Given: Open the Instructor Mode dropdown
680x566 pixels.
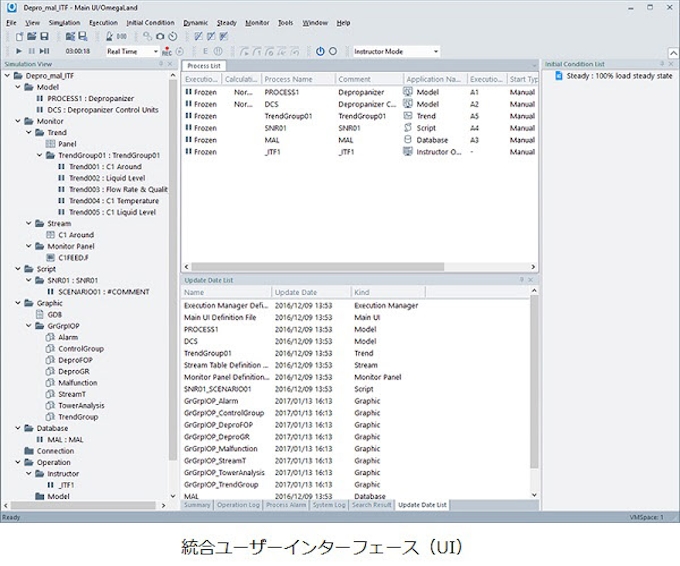Looking at the screenshot, I should [435, 51].
